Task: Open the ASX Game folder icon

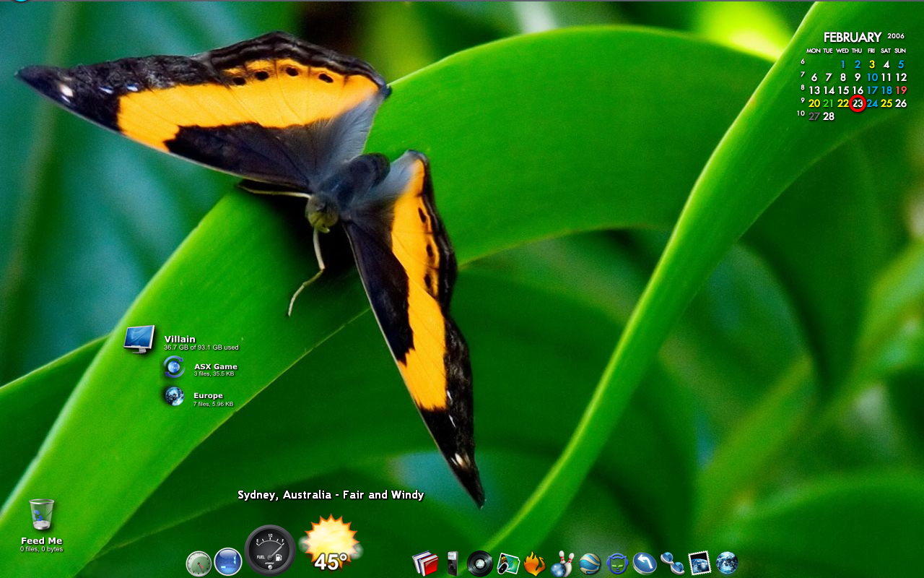Action: pos(173,367)
